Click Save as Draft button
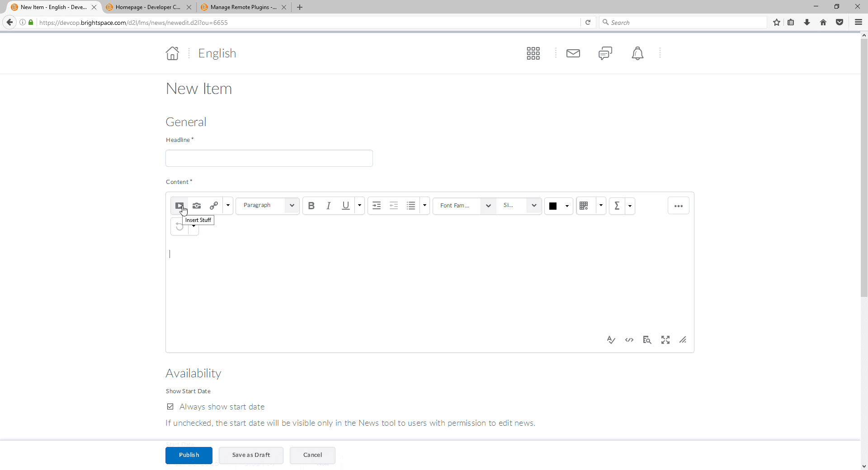The height and width of the screenshot is (470, 868). [x=251, y=455]
